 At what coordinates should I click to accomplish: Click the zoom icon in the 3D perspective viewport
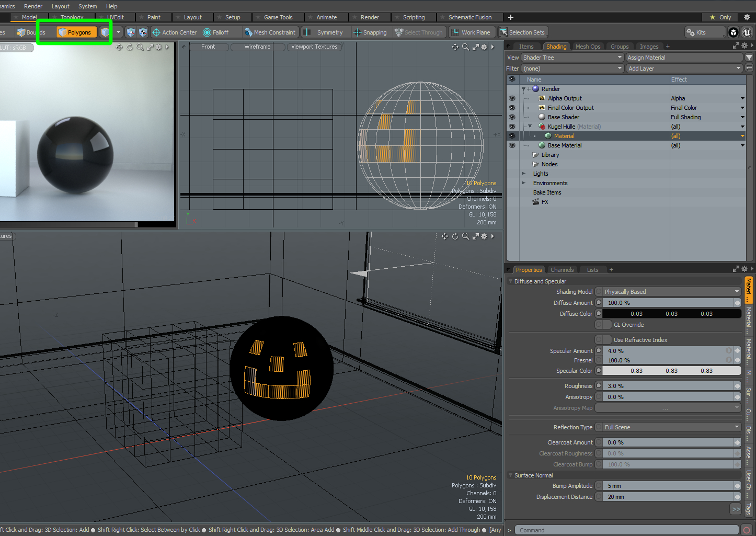pos(465,236)
